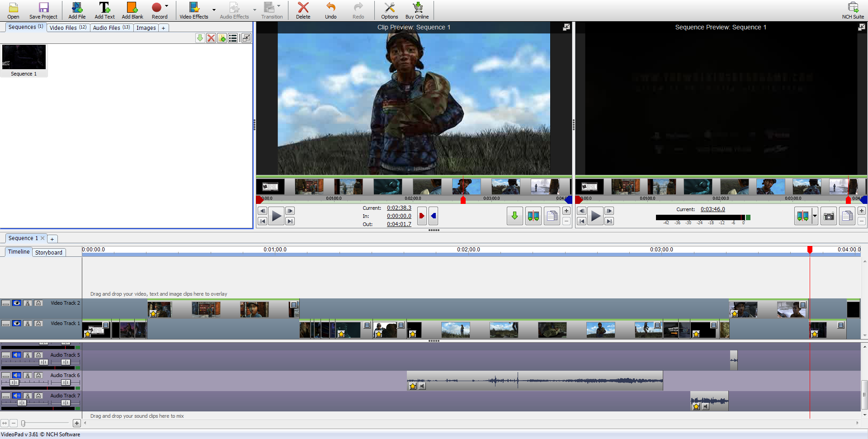The width and height of the screenshot is (868, 439).
Task: Collapse Video Track 1 with minimize button
Action: coord(6,323)
